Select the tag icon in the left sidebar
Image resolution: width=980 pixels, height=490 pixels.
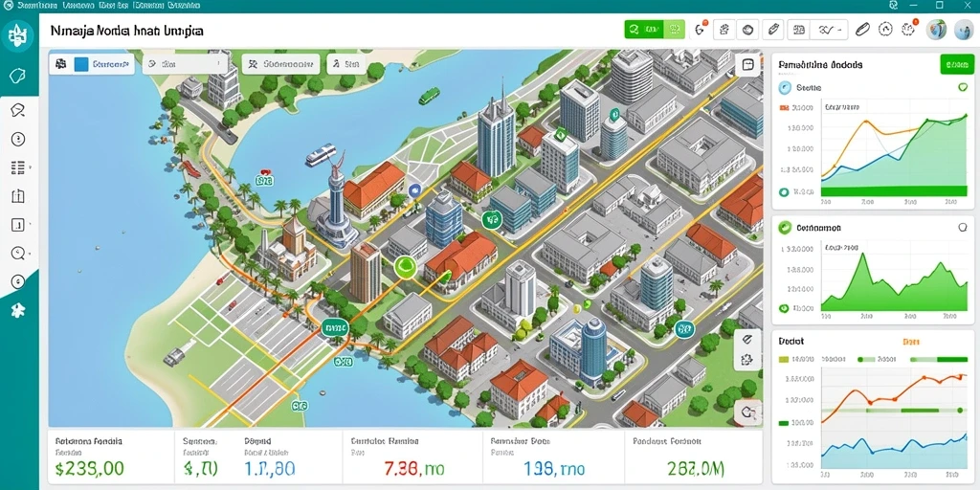[17, 77]
